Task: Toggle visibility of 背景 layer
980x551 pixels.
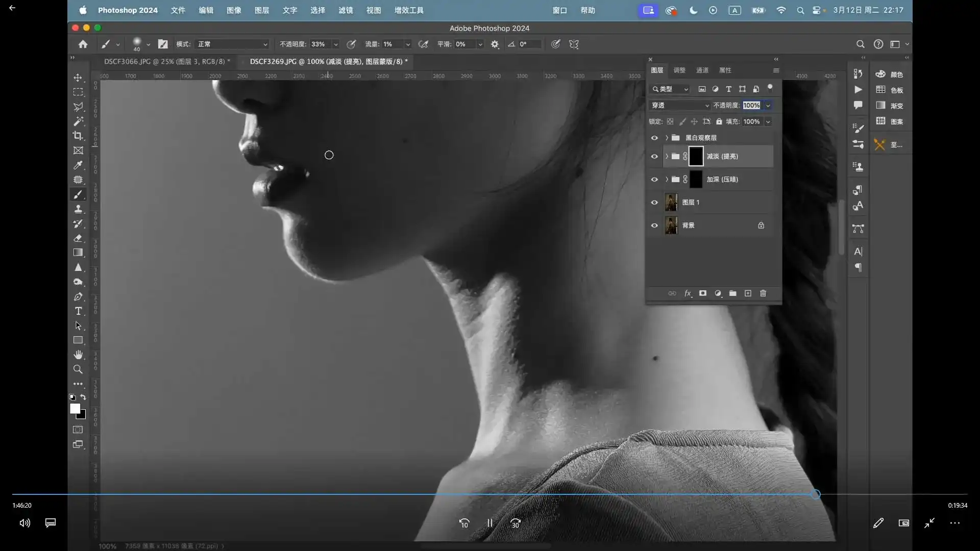Action: click(654, 226)
